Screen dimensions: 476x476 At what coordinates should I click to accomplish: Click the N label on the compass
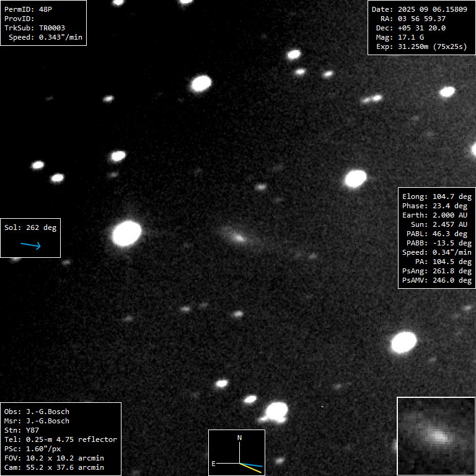239,438
